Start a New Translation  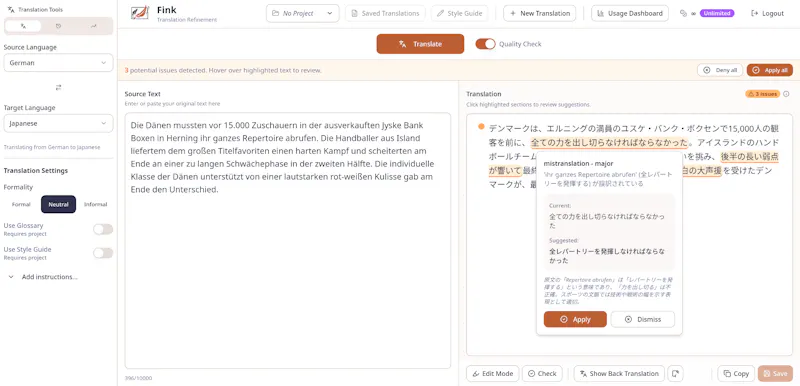[x=540, y=13]
